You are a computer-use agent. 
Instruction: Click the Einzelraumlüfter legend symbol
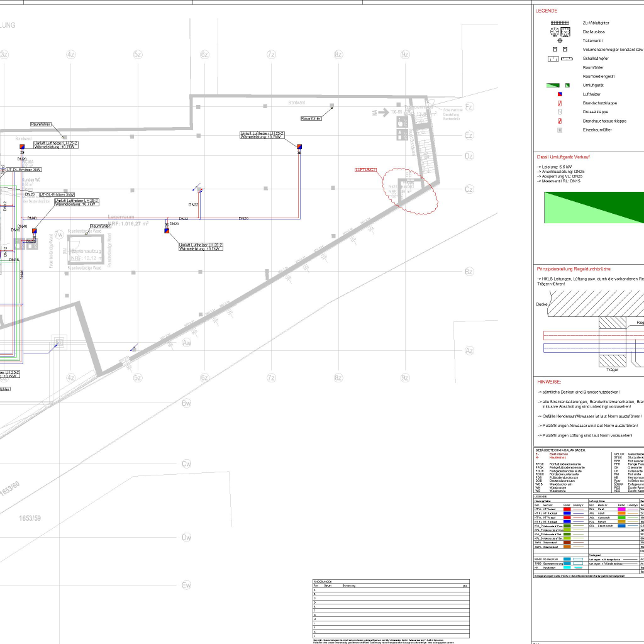pos(559,130)
